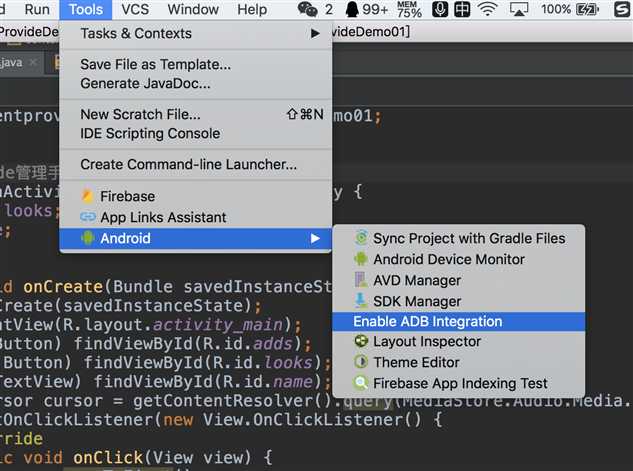This screenshot has height=471, width=633.
Task: Click the highlighted Tools menu
Action: [86, 9]
